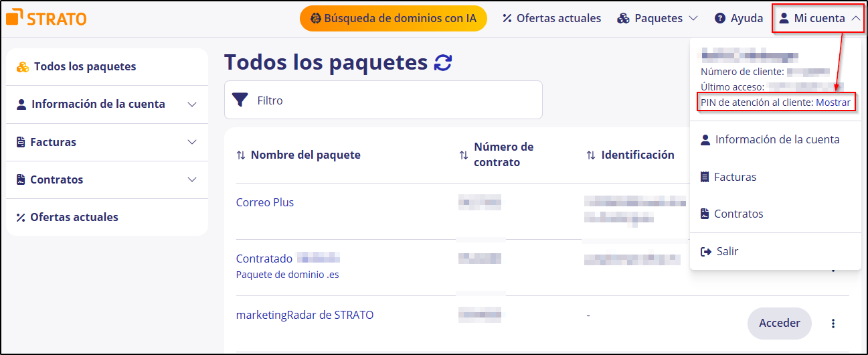Click the Ayuda question mark icon
Viewport: 868px width, 355px height.
point(720,18)
